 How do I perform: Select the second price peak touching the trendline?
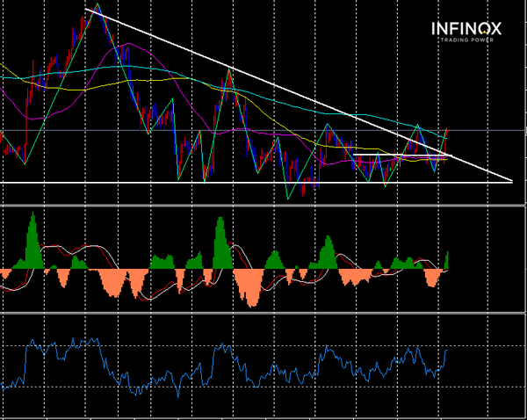point(229,69)
